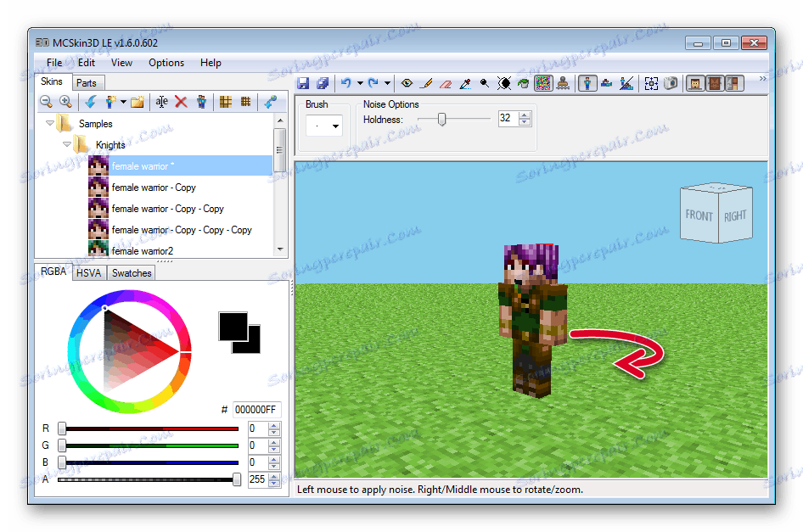
Task: Select the Pencil drawing tool
Action: pos(426,82)
